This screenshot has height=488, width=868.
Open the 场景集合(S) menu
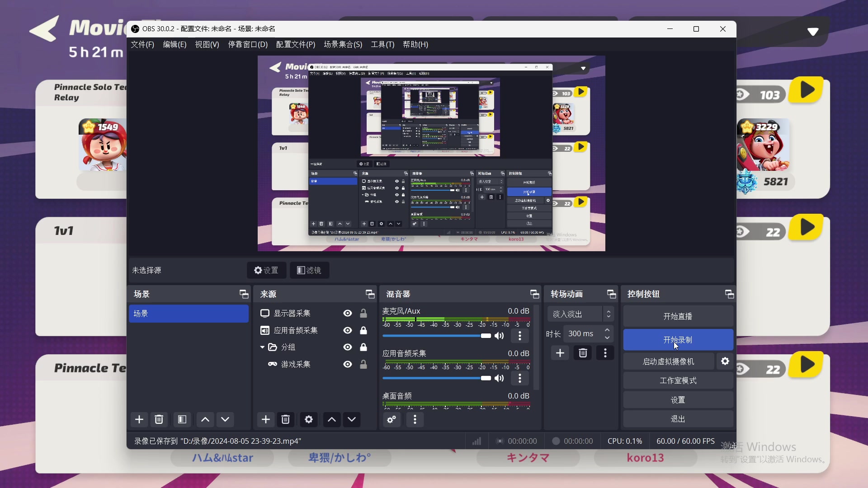coord(343,44)
